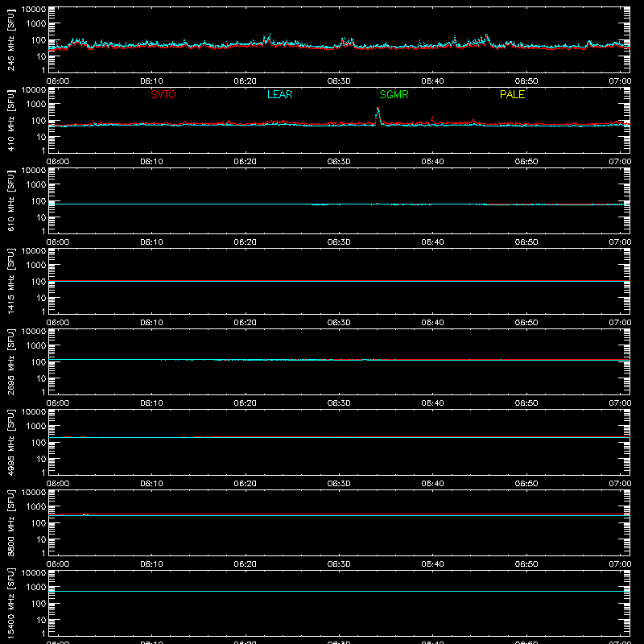Select the 1415 MHz [SFU] axis title
The image size is (644, 644).
(11, 282)
